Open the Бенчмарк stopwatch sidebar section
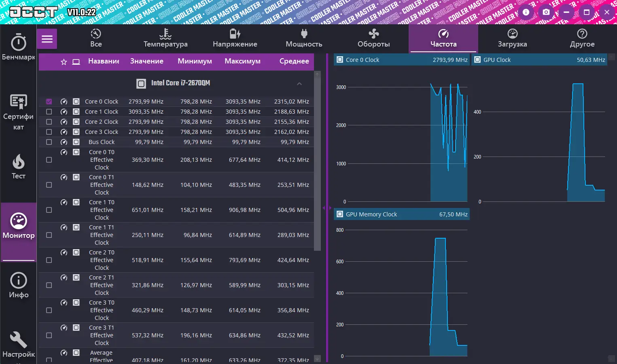The width and height of the screenshot is (617, 364). [x=18, y=47]
